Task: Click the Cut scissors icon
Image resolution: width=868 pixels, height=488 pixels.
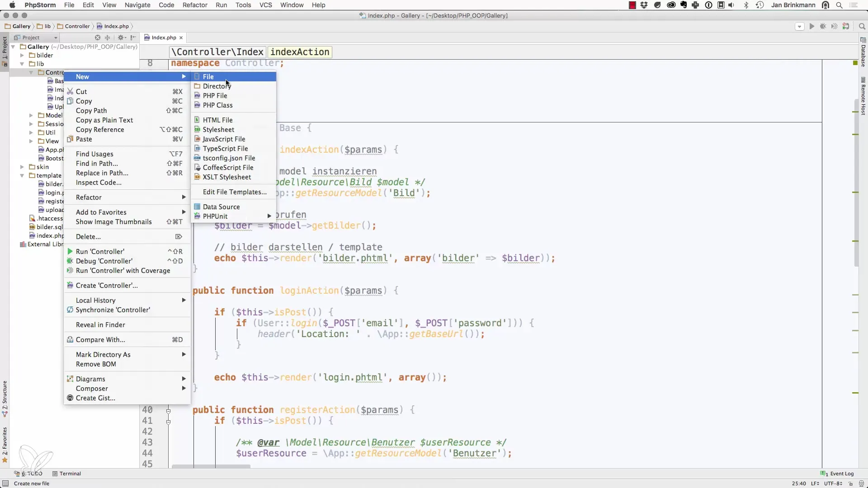Action: click(x=70, y=92)
